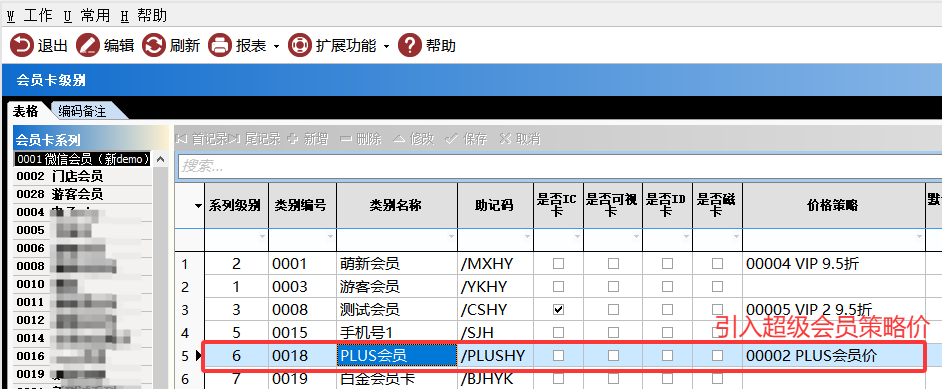The width and height of the screenshot is (942, 389).
Task: Sort by 是否可视卡 column header
Action: pos(612,205)
